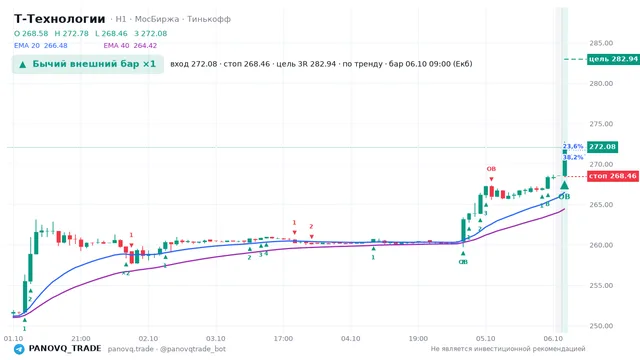The image size is (640, 360).
Task: Click the 05.10 date axis label
Action: (x=485, y=339)
